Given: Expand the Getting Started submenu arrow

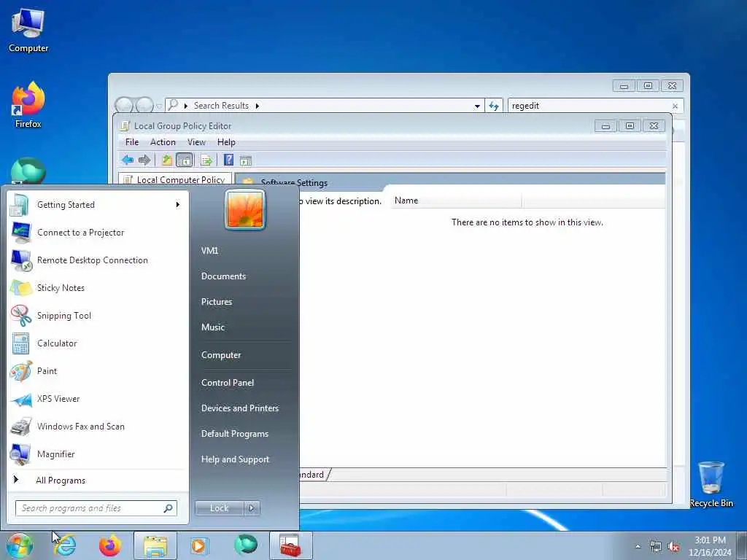Looking at the screenshot, I should 178,205.
